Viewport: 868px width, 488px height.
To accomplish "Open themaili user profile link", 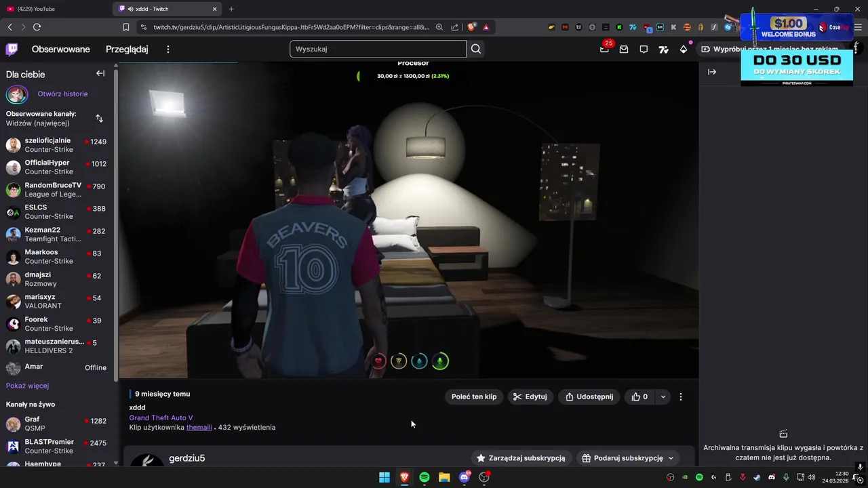I will tap(199, 427).
